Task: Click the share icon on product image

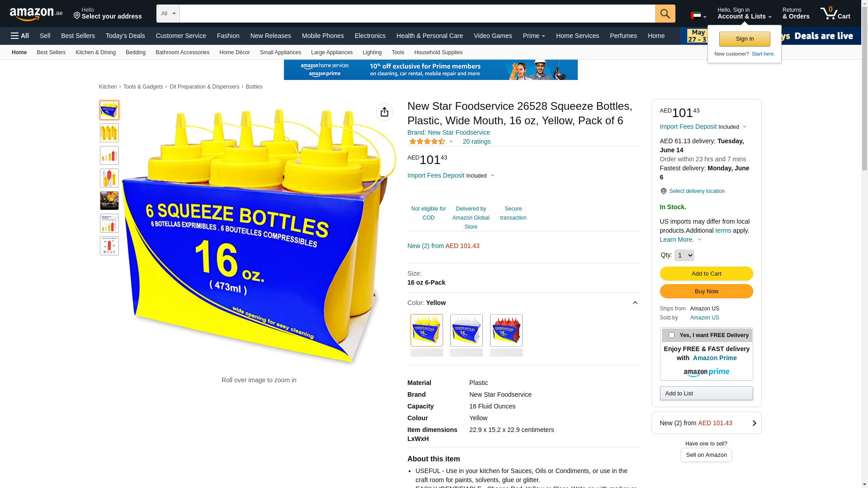Action: point(384,112)
